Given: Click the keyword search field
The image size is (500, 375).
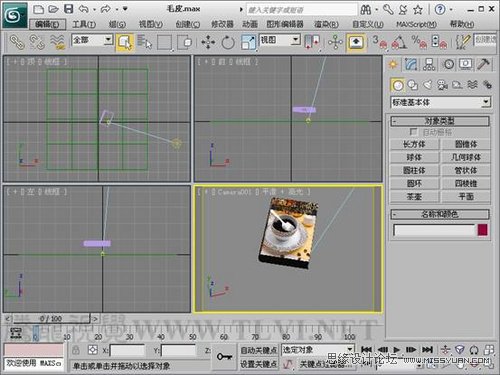Looking at the screenshot, I should [x=302, y=10].
